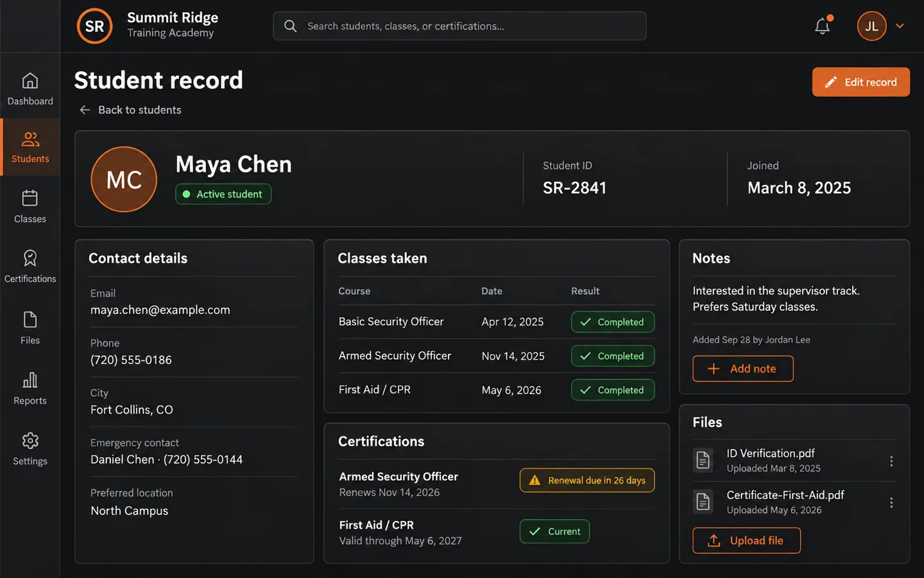Click the notifications bell icon
The height and width of the screenshot is (578, 924).
[x=823, y=26]
